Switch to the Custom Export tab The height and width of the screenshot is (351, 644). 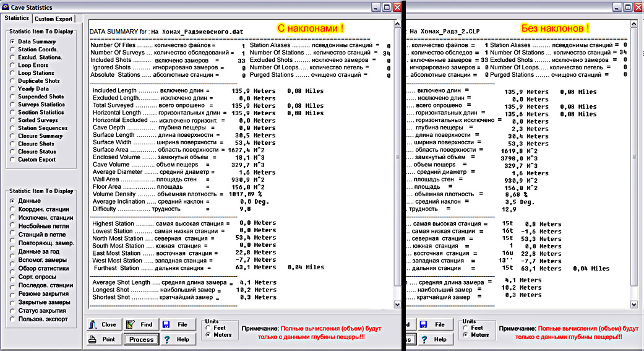click(53, 19)
